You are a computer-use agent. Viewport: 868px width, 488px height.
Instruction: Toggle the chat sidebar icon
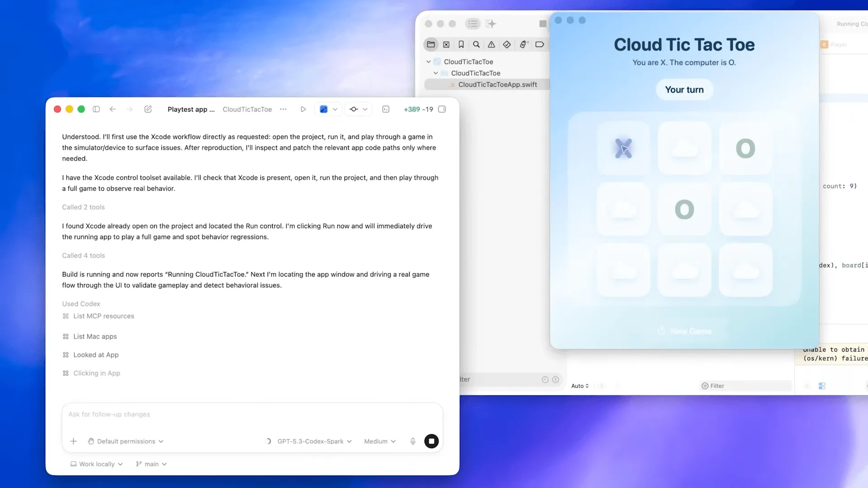click(x=96, y=109)
